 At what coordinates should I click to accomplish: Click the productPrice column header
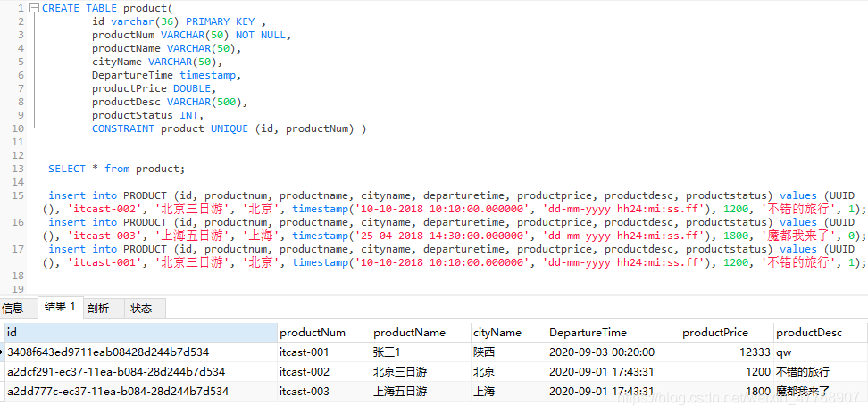pos(726,333)
